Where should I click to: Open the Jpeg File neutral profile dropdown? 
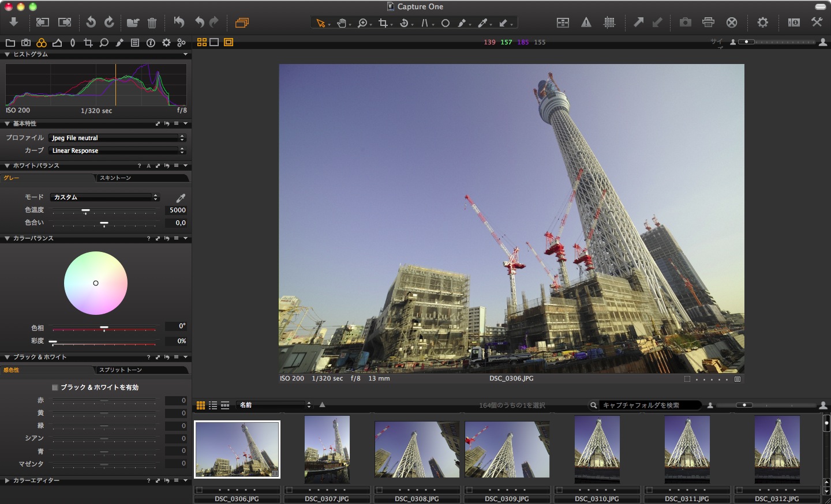click(117, 138)
